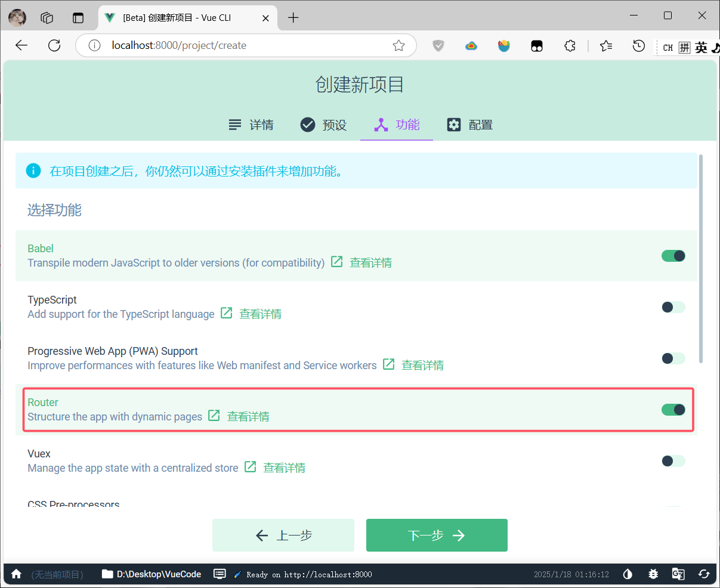Open the workspaces icon in title bar
The width and height of the screenshot is (720, 588).
[47, 17]
